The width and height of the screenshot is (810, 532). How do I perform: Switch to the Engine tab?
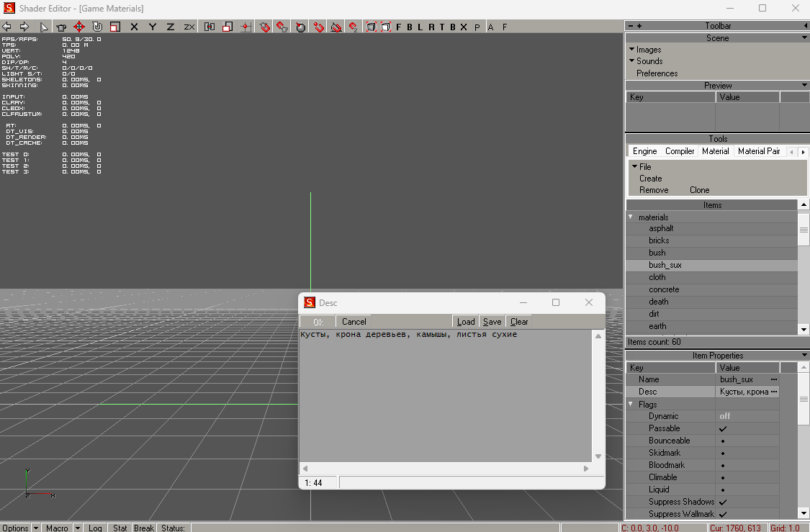[644, 151]
